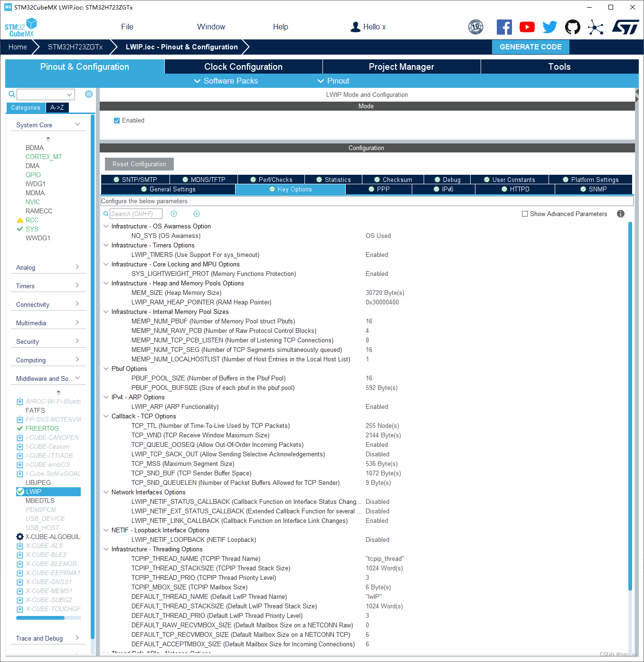This screenshot has width=644, height=662.
Task: Click the categories panel vertical scrollbar
Action: [x=93, y=377]
